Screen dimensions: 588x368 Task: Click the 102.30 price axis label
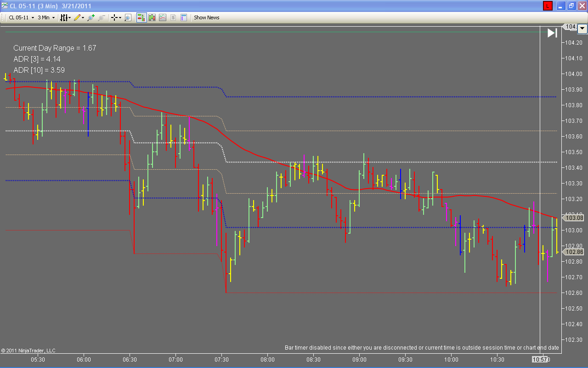point(574,340)
